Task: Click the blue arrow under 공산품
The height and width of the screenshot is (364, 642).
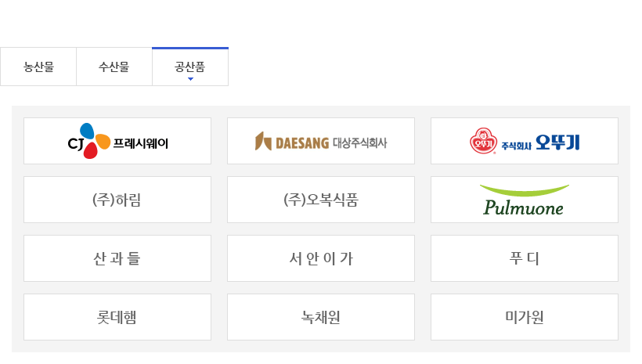Action: pyautogui.click(x=190, y=79)
